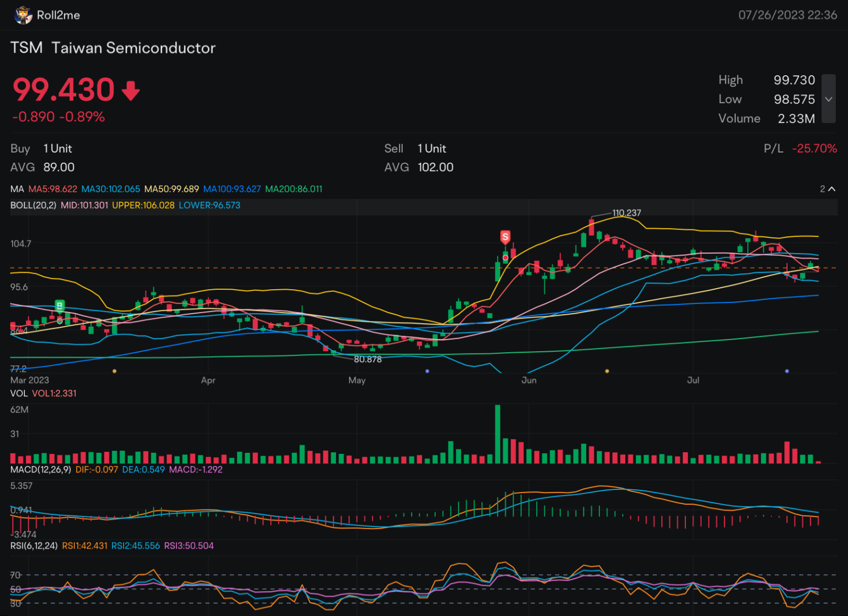Click the yellow event dot before Apr
Screen dimensions: 848x616
(114, 371)
